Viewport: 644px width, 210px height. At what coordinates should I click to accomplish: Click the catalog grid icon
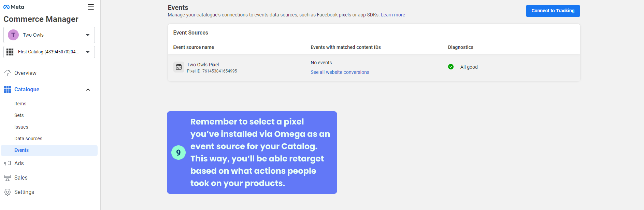click(x=10, y=52)
